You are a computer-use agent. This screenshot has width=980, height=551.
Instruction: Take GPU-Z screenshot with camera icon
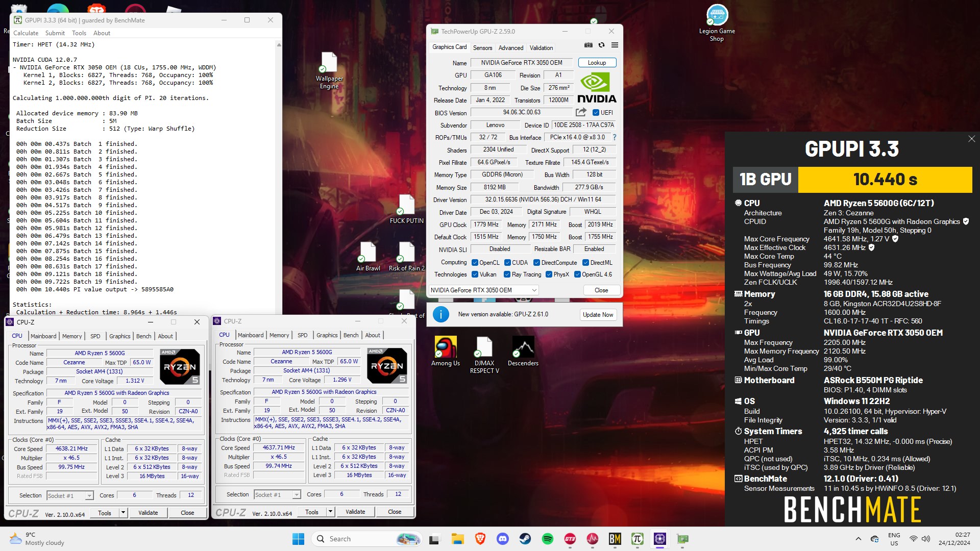click(x=589, y=45)
